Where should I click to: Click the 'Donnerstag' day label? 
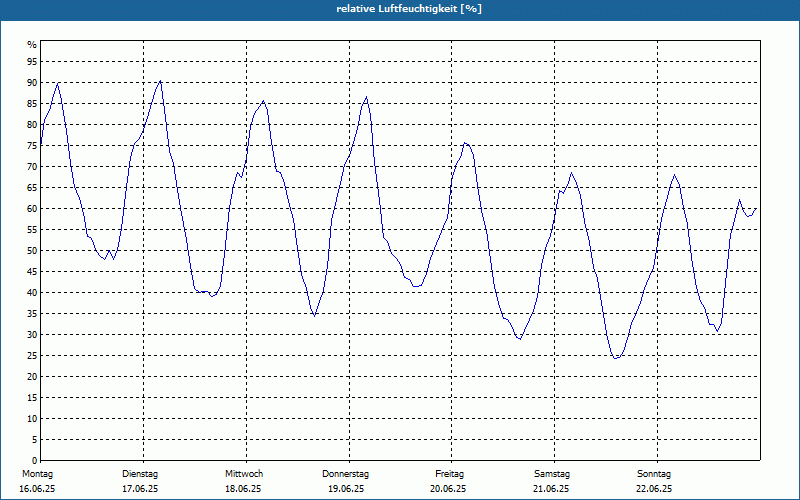pyautogui.click(x=345, y=474)
